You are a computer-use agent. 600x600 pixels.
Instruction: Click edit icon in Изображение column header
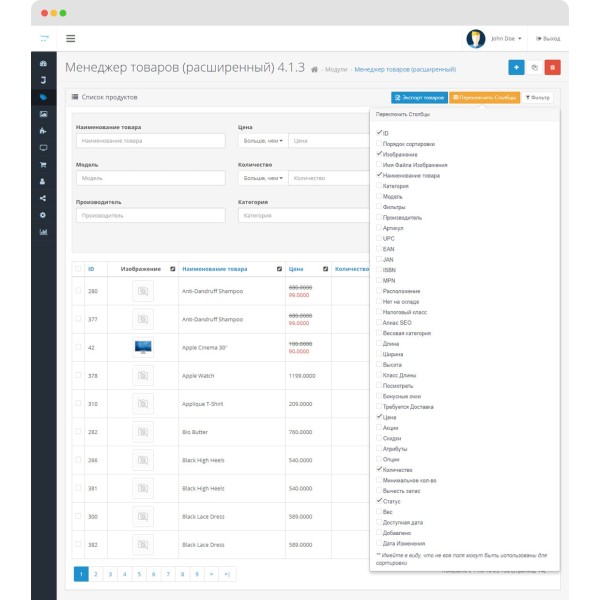point(173,269)
